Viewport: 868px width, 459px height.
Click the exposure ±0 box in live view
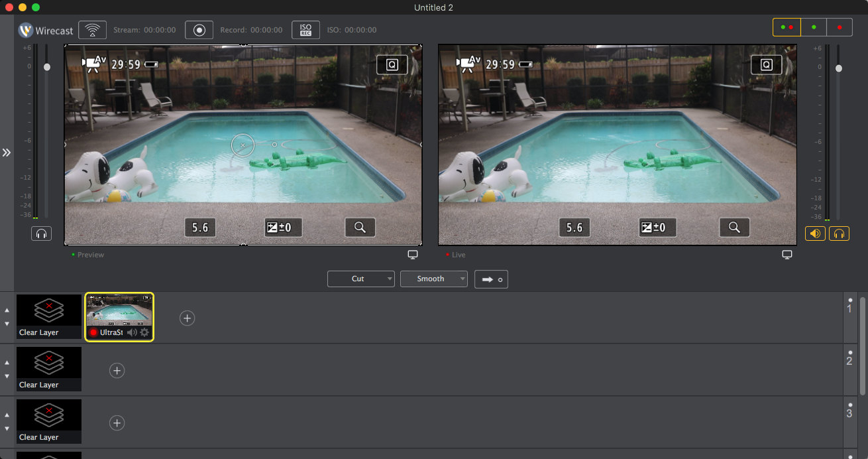[x=657, y=228]
